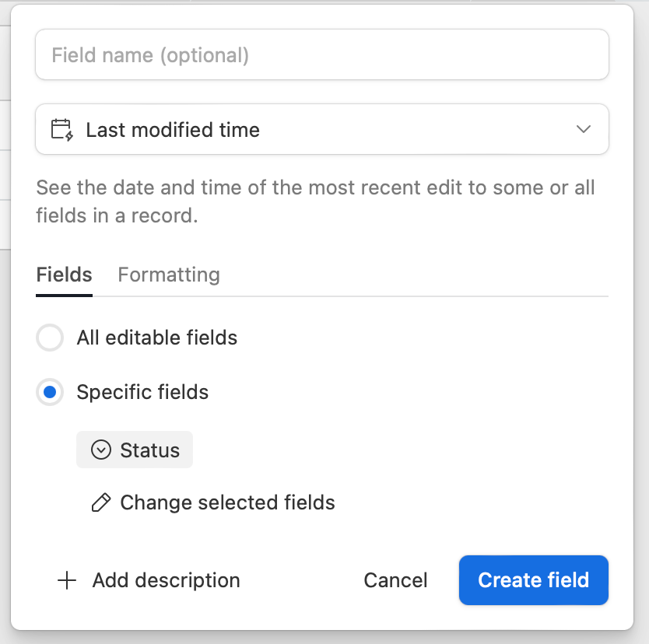Open the Last modified time type dropdown

(x=322, y=129)
